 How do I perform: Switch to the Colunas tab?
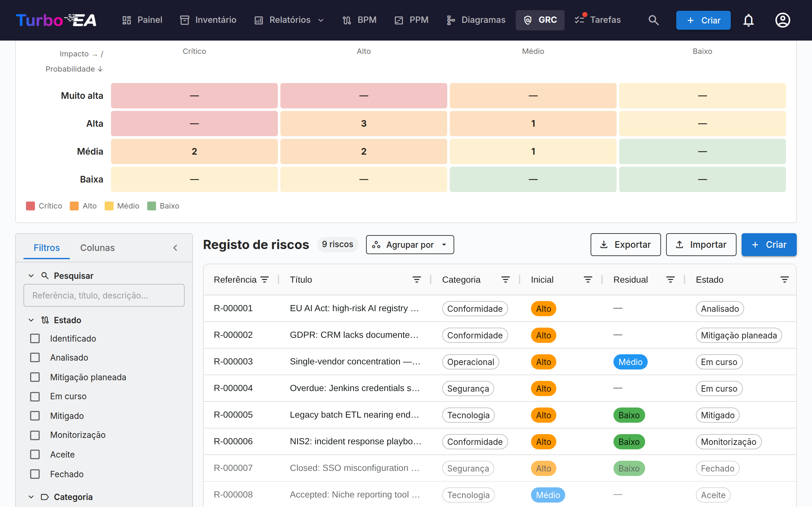(97, 248)
